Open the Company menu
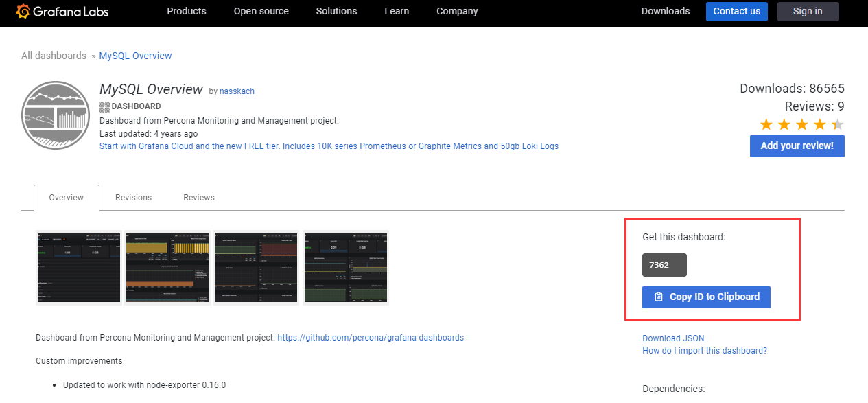 pyautogui.click(x=457, y=11)
